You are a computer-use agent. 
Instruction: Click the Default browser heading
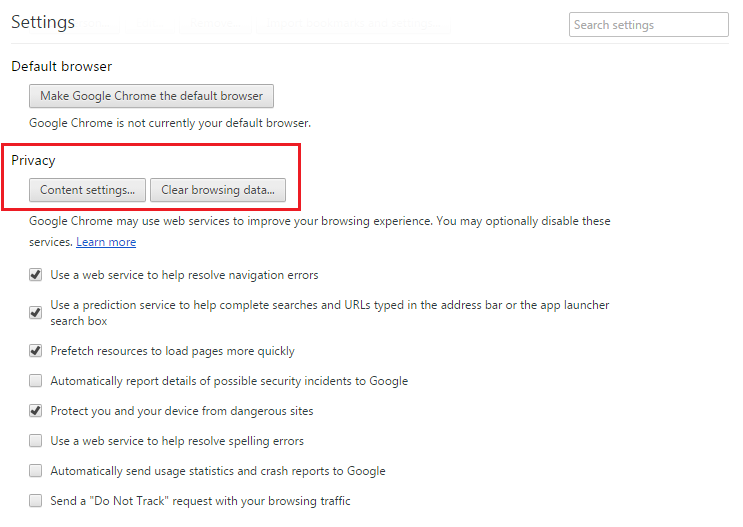tap(62, 66)
